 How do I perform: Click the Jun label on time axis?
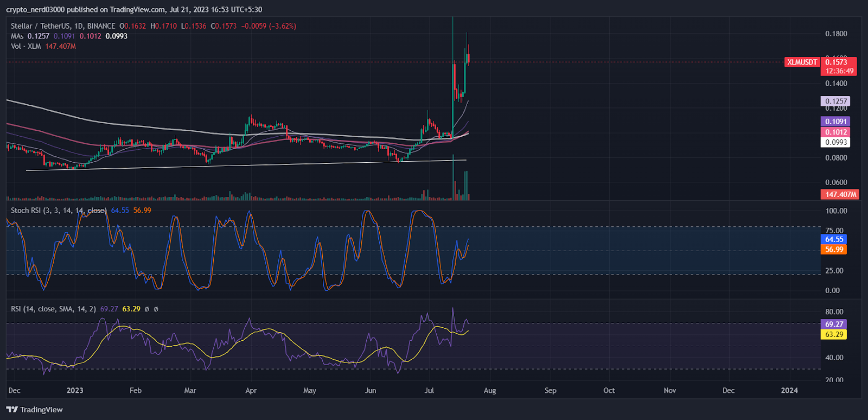(x=371, y=391)
